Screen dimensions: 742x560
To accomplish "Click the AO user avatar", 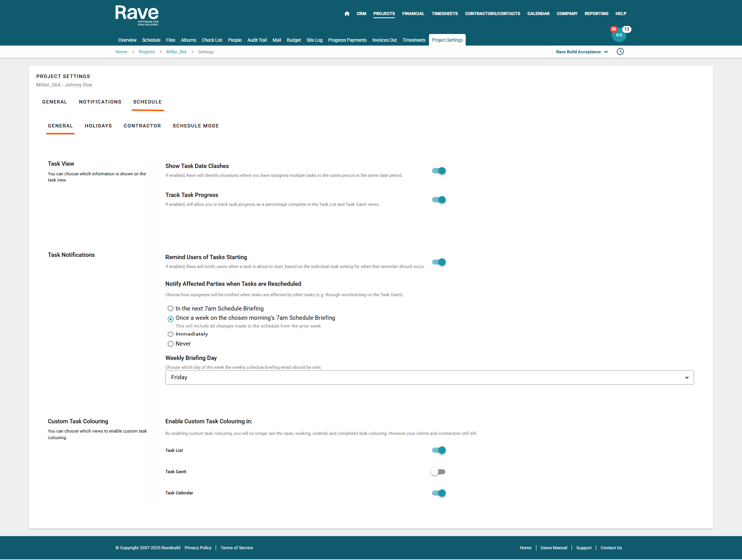I will (619, 35).
